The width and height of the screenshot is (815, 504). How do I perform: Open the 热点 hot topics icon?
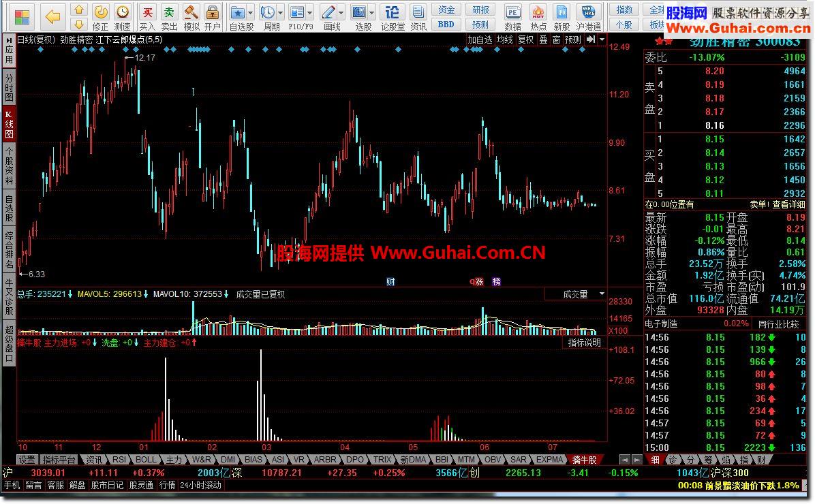538,16
